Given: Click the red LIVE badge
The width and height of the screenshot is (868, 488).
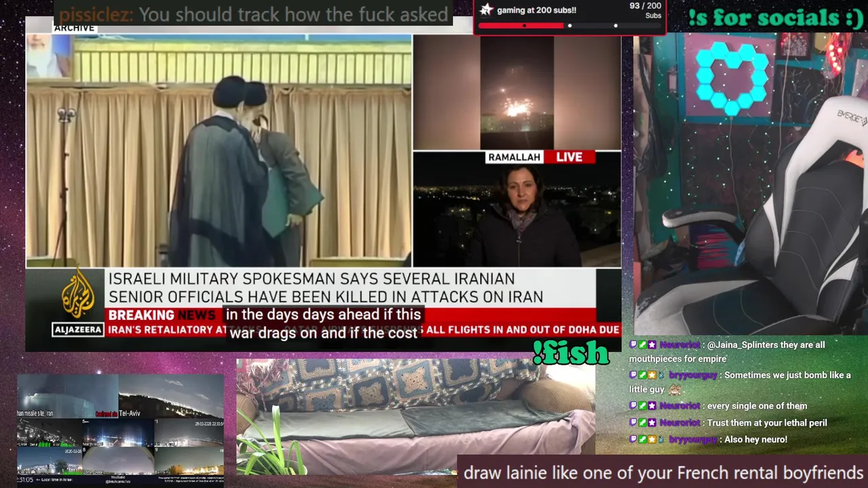Looking at the screenshot, I should (569, 157).
